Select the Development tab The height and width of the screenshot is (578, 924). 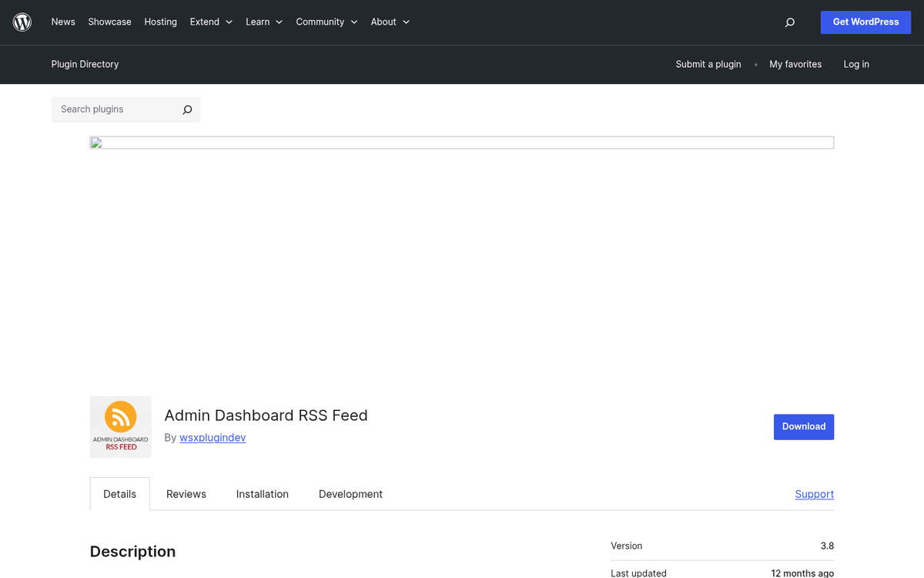point(350,493)
